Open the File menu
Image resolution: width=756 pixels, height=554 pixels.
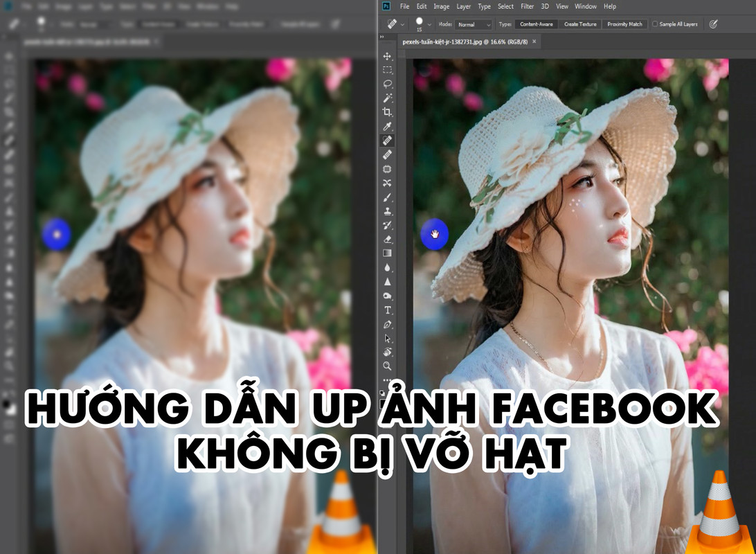click(x=404, y=6)
